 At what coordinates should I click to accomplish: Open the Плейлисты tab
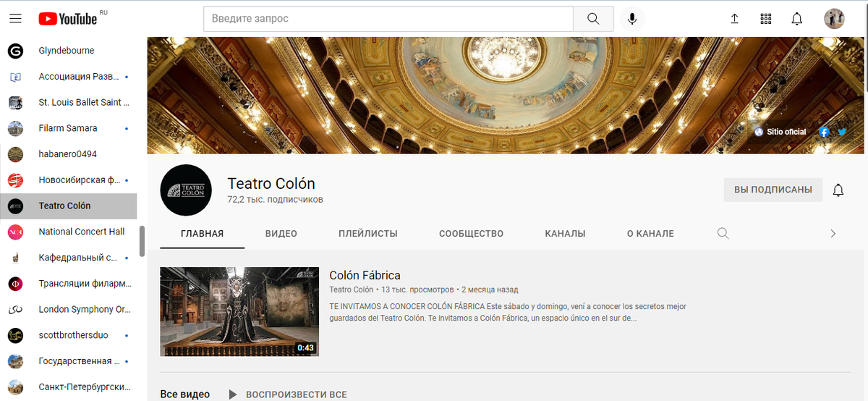click(368, 233)
